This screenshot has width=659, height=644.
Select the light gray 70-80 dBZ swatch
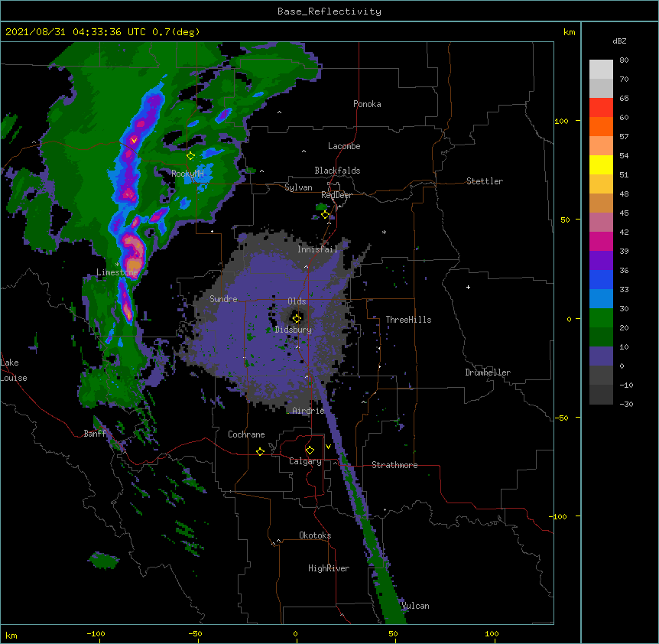(x=601, y=69)
